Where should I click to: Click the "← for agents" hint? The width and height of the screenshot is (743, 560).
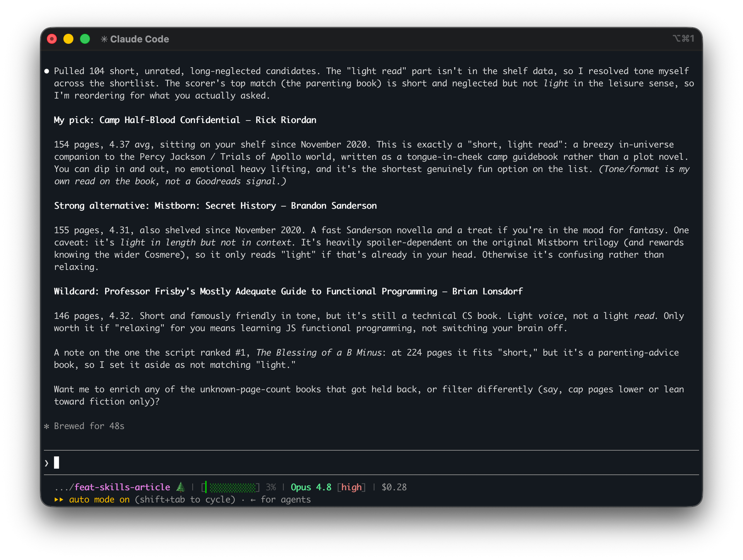pyautogui.click(x=281, y=500)
